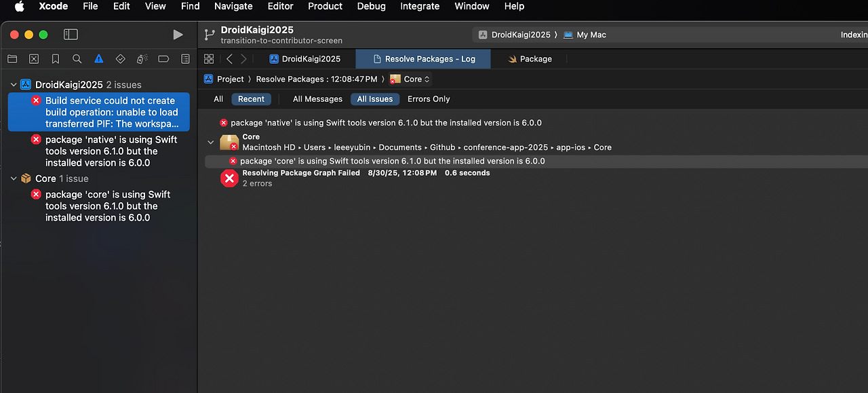
Task: Collapse the Core issues group in navigator
Action: (x=14, y=179)
